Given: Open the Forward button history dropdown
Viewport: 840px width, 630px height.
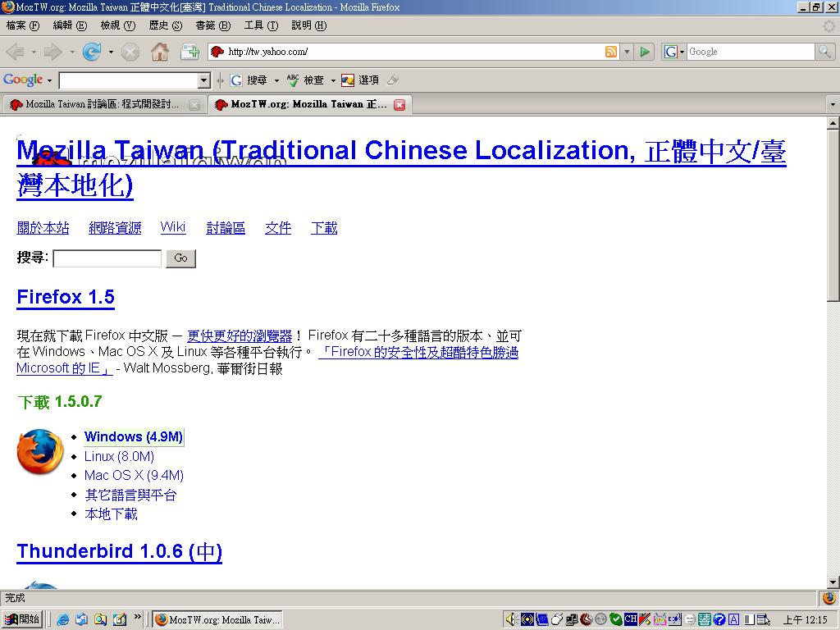Looking at the screenshot, I should (72, 52).
